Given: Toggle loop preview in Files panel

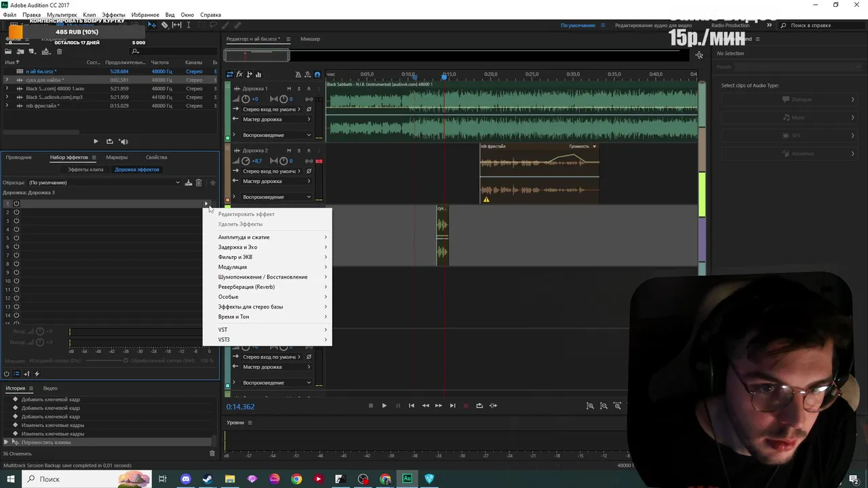Looking at the screenshot, I should coord(109,142).
